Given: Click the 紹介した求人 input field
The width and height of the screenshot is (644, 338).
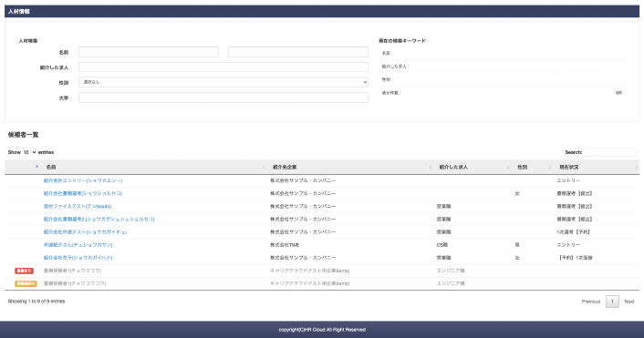Looking at the screenshot, I should click(x=223, y=67).
